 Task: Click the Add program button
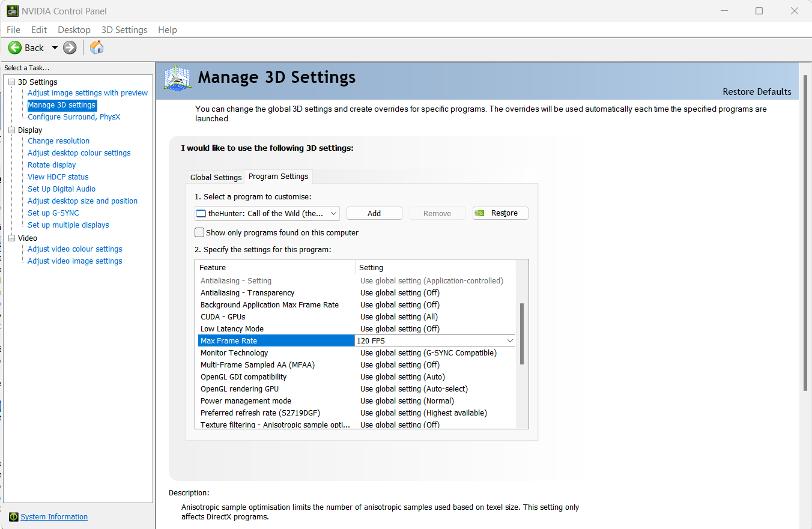click(x=374, y=213)
